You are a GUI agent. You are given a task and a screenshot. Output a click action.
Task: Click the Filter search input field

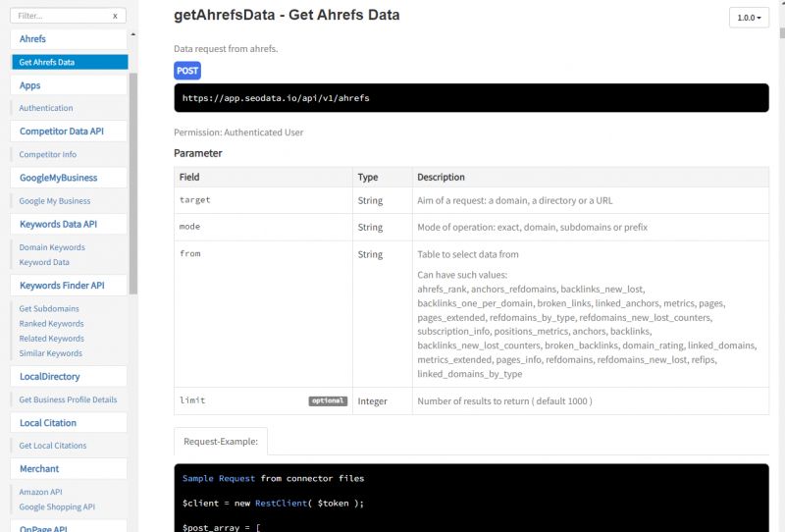click(59, 16)
